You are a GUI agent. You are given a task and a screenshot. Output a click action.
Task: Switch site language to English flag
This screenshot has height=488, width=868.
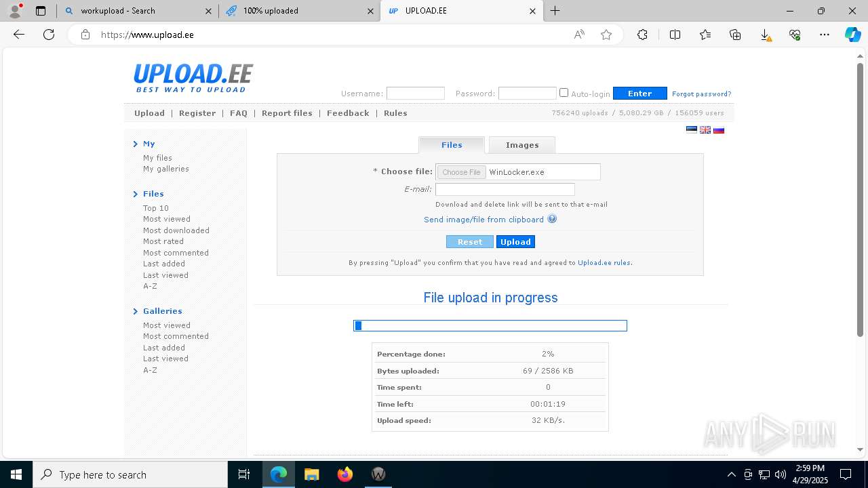click(705, 129)
